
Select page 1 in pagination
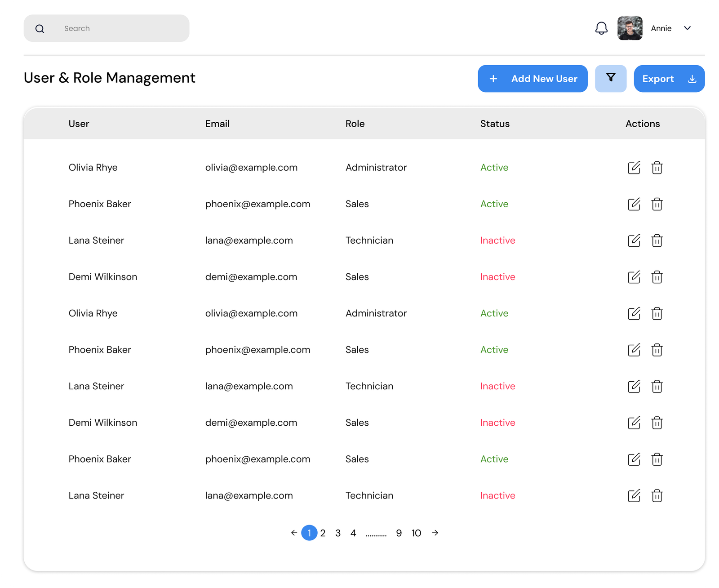pyautogui.click(x=309, y=533)
